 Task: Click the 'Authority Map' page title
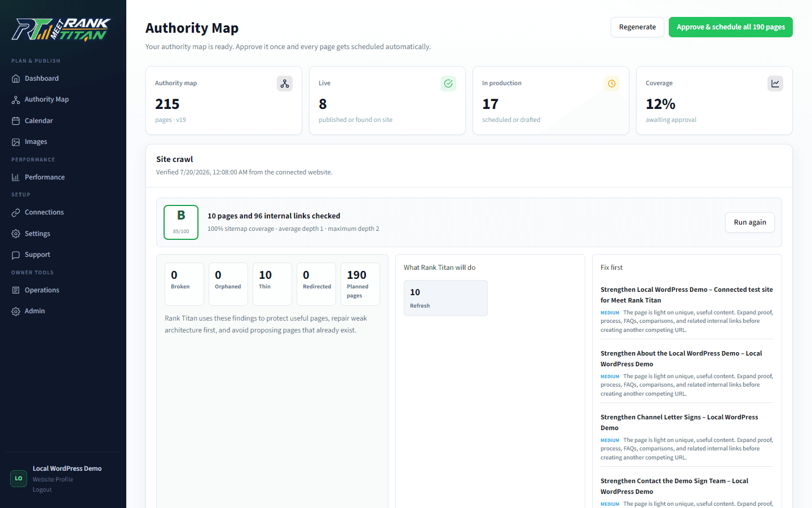click(x=192, y=28)
